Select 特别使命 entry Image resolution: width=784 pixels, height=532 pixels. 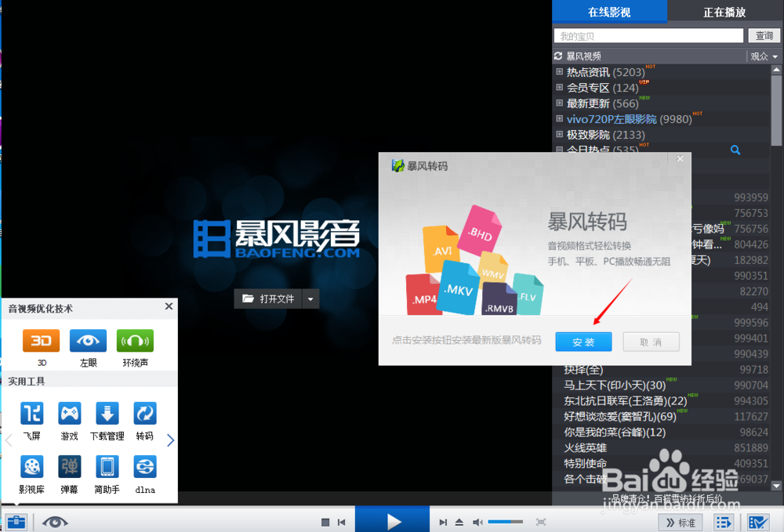click(585, 464)
